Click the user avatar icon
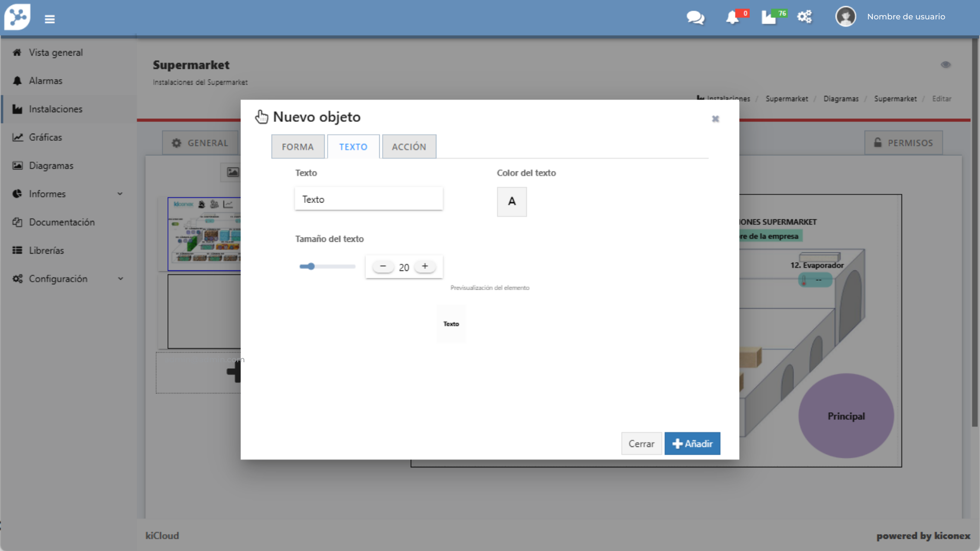980x551 pixels. 845,17
